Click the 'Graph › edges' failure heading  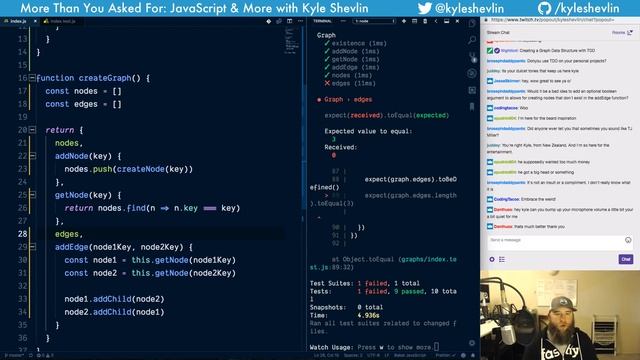click(348, 99)
